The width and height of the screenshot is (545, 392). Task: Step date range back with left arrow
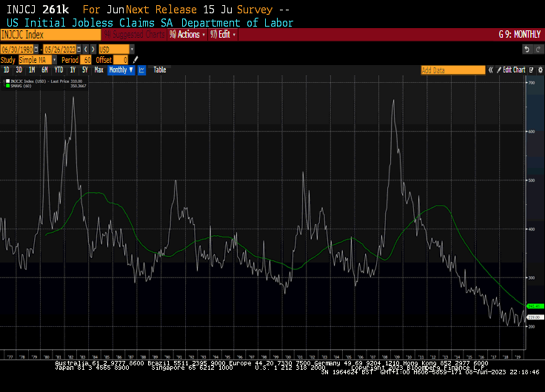pos(85,49)
